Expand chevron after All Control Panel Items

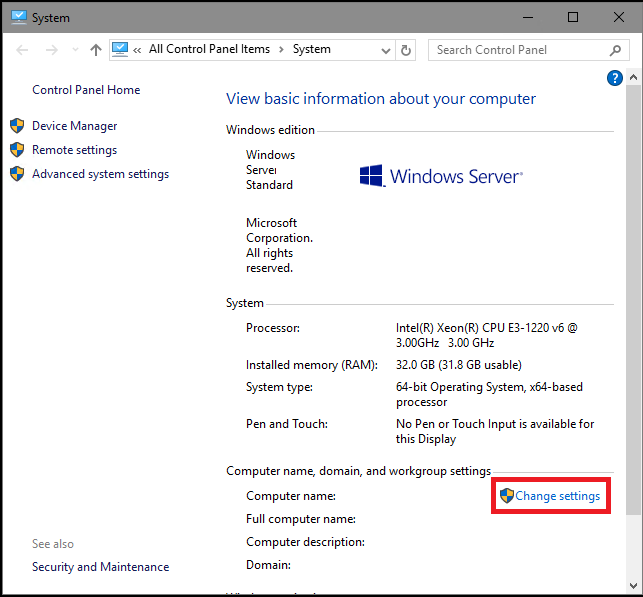click(x=281, y=50)
